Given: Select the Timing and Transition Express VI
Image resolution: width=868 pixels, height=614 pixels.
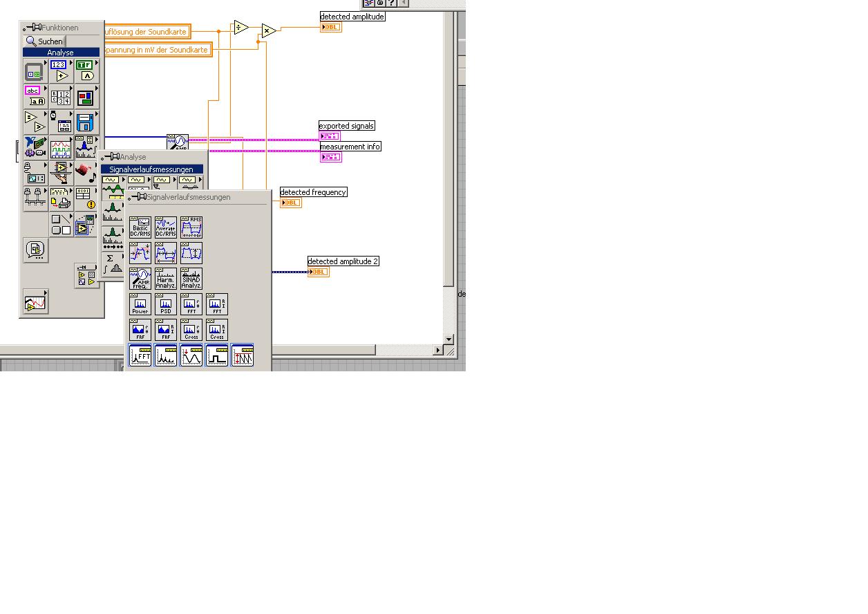Looking at the screenshot, I should [x=217, y=355].
